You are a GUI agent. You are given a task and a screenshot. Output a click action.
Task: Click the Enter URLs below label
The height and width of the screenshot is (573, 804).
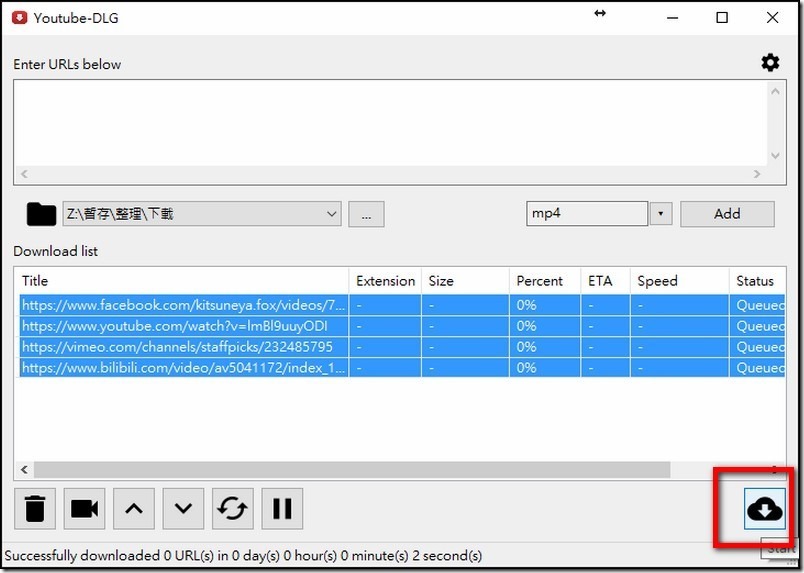tap(67, 64)
